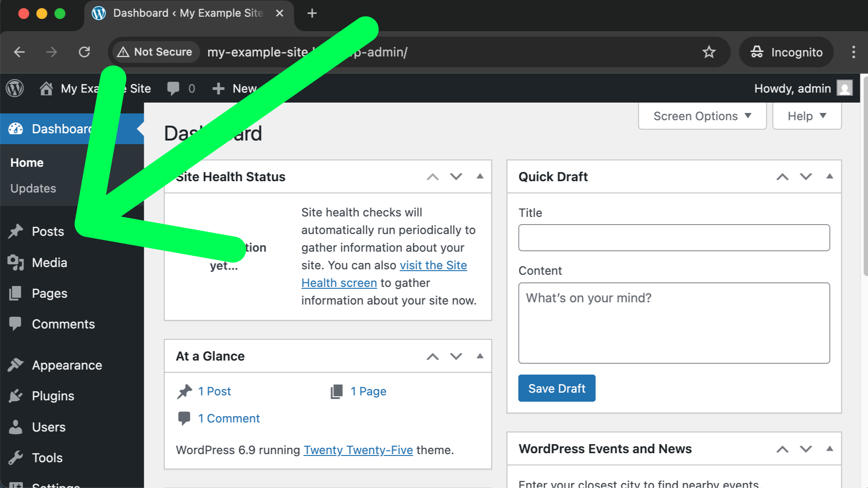Move Quick Draft panel down with chevron
Viewport: 868px width, 488px height.
pyautogui.click(x=806, y=176)
